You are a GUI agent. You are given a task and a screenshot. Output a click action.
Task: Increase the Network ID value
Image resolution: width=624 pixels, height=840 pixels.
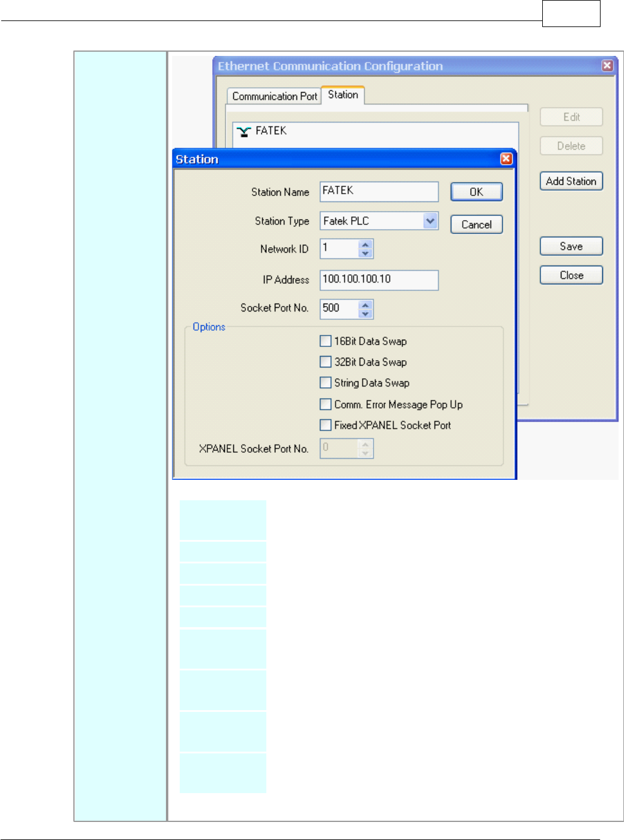[365, 245]
